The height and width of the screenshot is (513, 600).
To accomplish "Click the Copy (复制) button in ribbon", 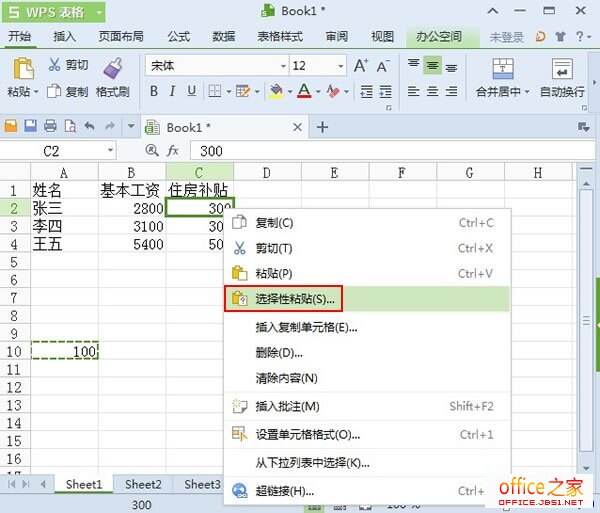I will 67,92.
